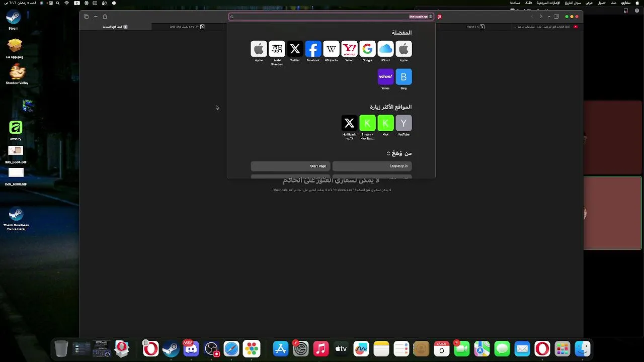Open the الإشارات المرجعية (Bookmarks) menu

coord(548,3)
